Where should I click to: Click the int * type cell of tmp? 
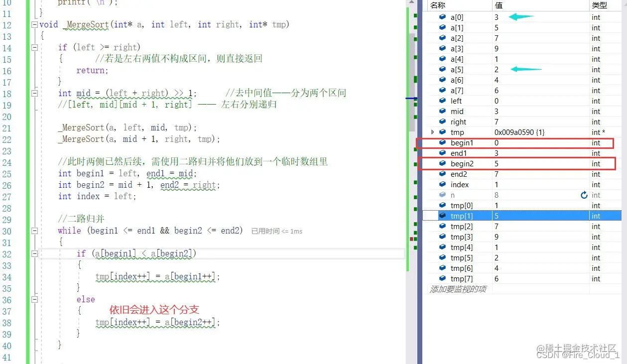point(599,132)
